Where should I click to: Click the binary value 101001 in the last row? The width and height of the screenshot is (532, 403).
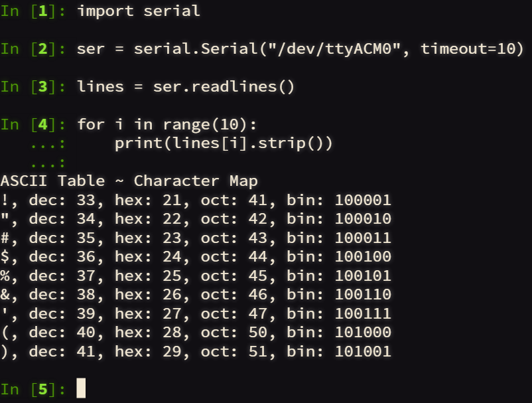(x=363, y=351)
